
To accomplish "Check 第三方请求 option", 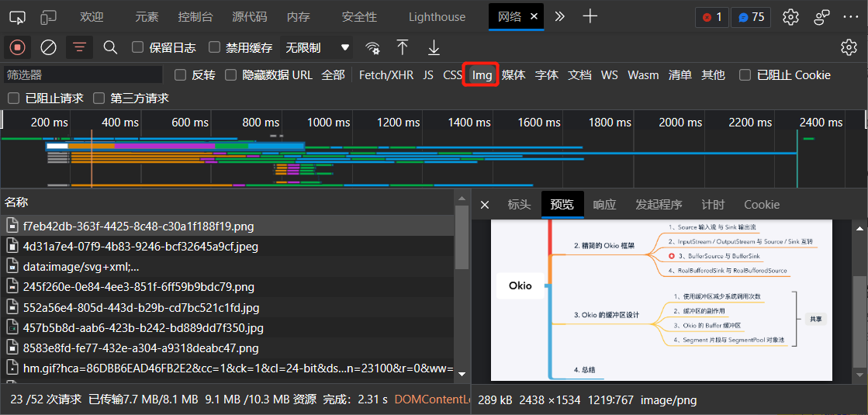I will (x=99, y=99).
